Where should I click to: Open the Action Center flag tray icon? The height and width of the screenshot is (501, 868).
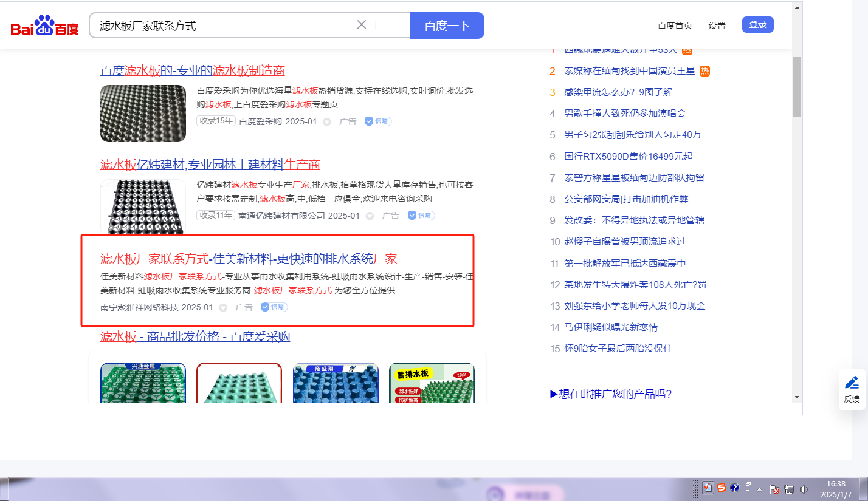pos(775,489)
